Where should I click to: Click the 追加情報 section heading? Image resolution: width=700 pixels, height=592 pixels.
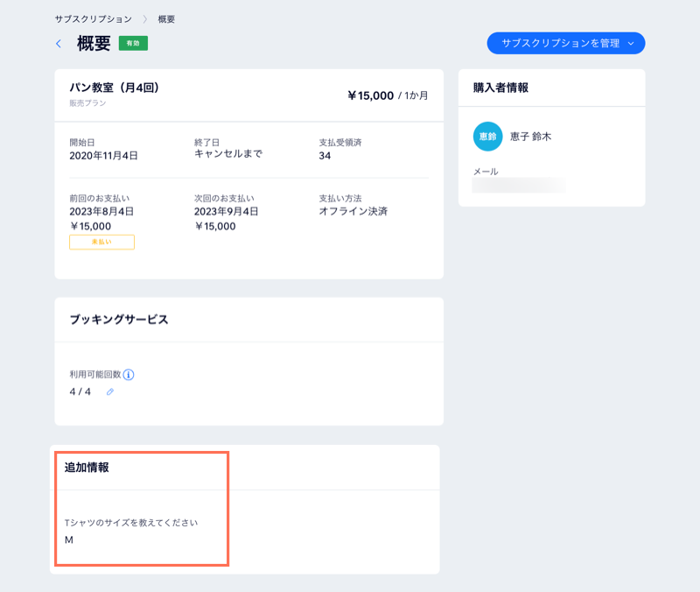pyautogui.click(x=87, y=468)
